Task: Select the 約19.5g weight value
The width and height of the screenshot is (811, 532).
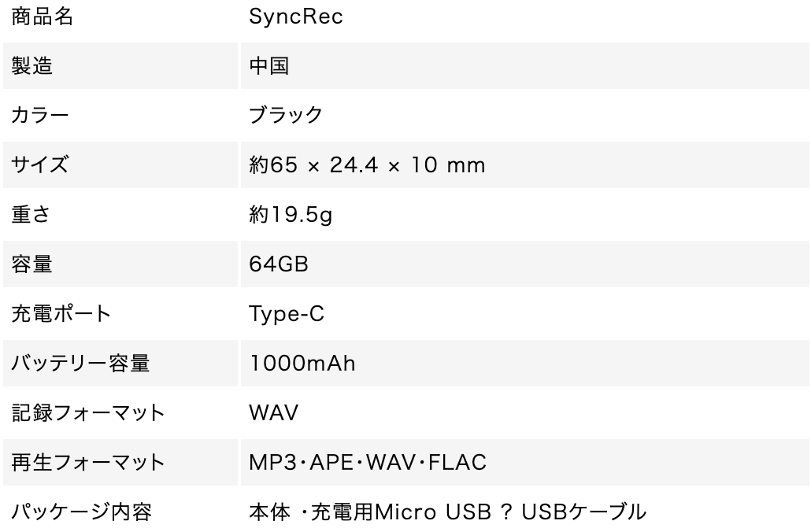Action: [291, 215]
